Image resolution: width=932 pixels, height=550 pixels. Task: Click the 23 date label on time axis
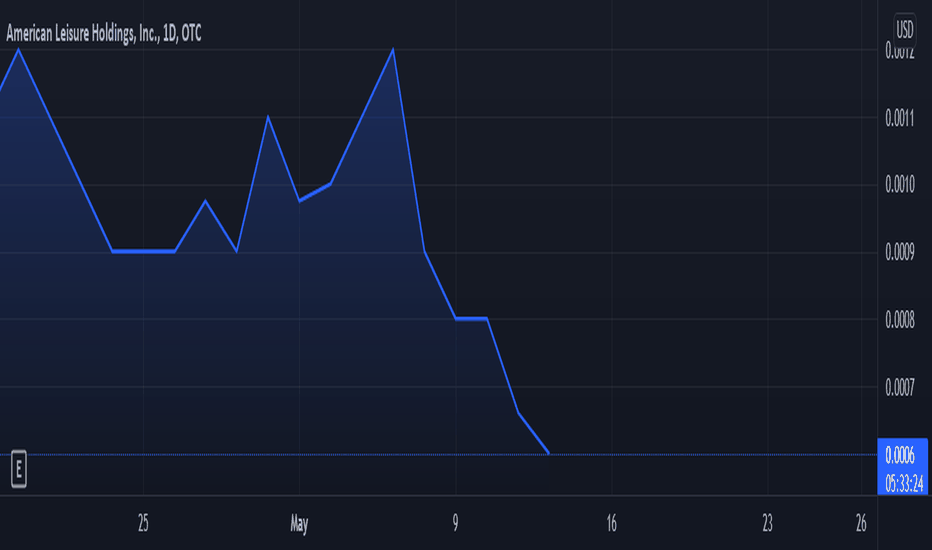pos(767,523)
